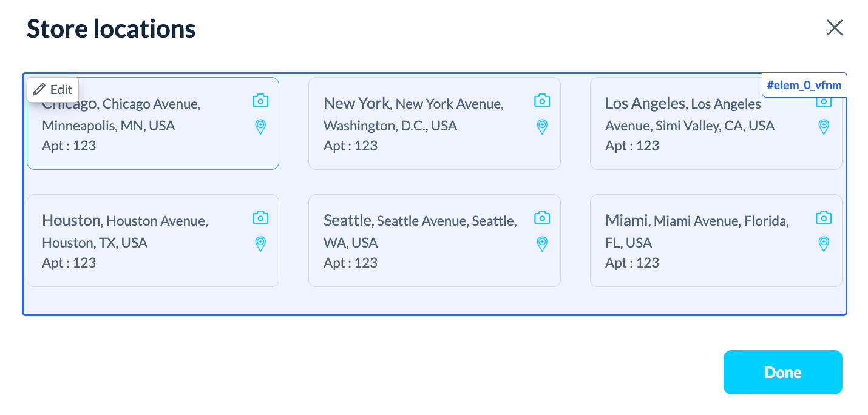Select the Seattle location card
The image size is (868, 415).
[x=434, y=263]
